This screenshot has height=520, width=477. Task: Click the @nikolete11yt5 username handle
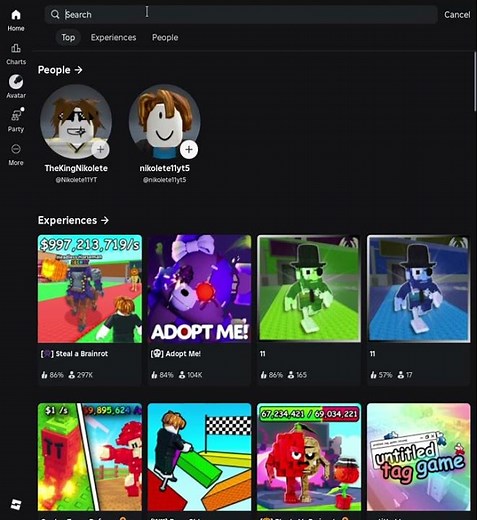[165, 180]
